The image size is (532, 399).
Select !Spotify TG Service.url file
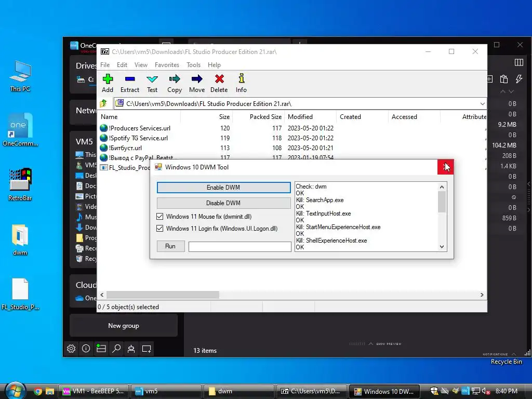click(138, 138)
